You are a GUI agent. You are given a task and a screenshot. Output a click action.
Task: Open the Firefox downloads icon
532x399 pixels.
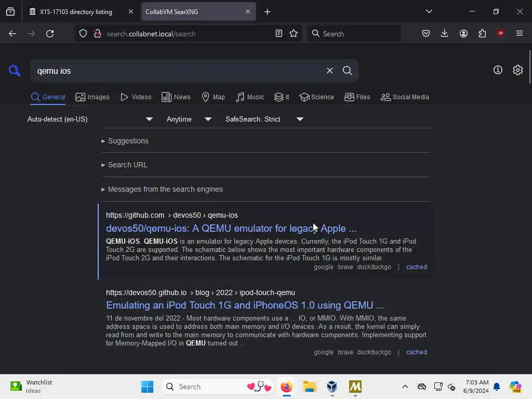tap(445, 33)
